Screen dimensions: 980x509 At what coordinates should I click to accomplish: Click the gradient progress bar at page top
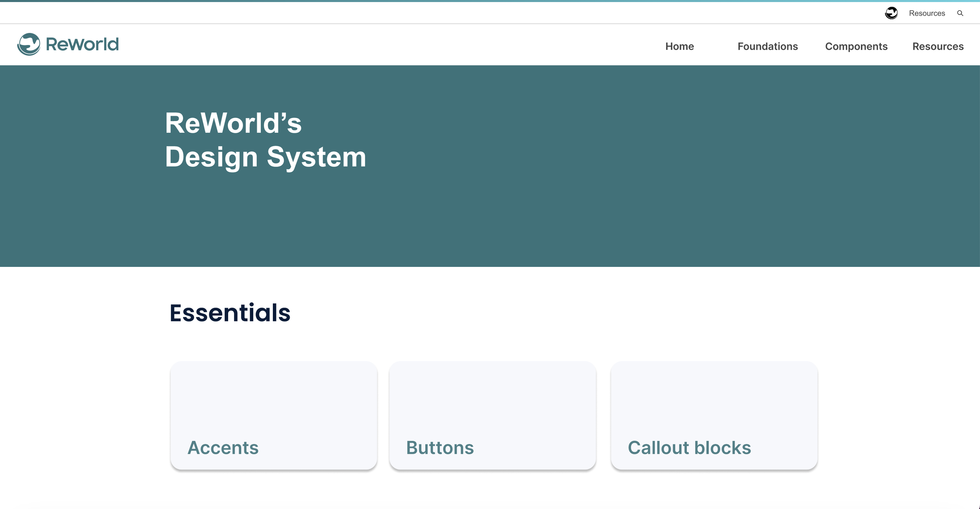[490, 1]
